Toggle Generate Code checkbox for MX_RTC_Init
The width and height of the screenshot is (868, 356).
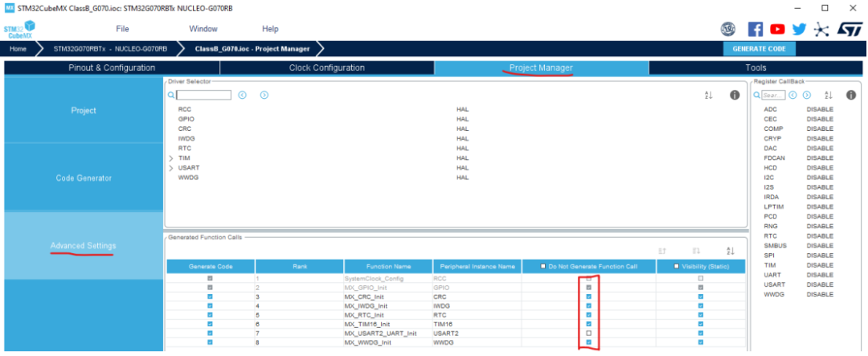(x=210, y=314)
